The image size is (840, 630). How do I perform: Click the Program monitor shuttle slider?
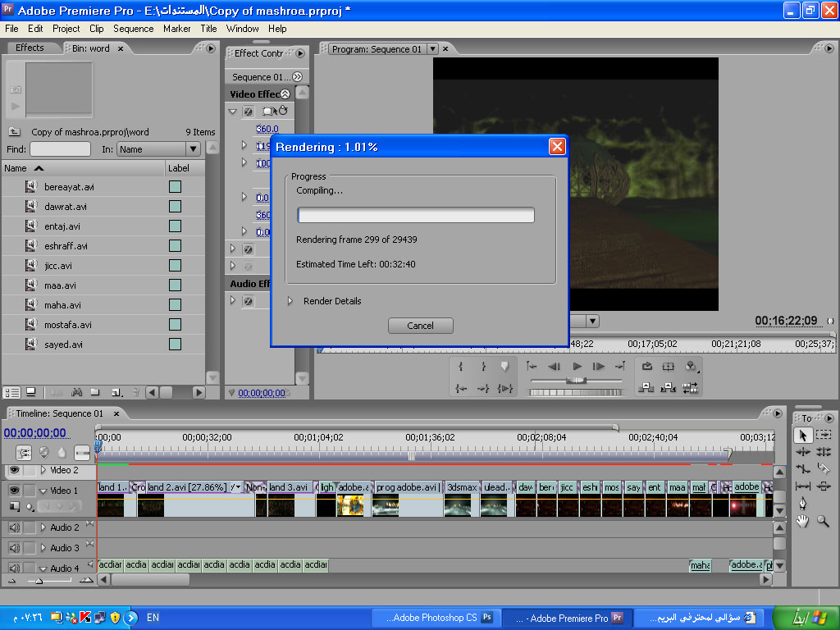(x=577, y=381)
